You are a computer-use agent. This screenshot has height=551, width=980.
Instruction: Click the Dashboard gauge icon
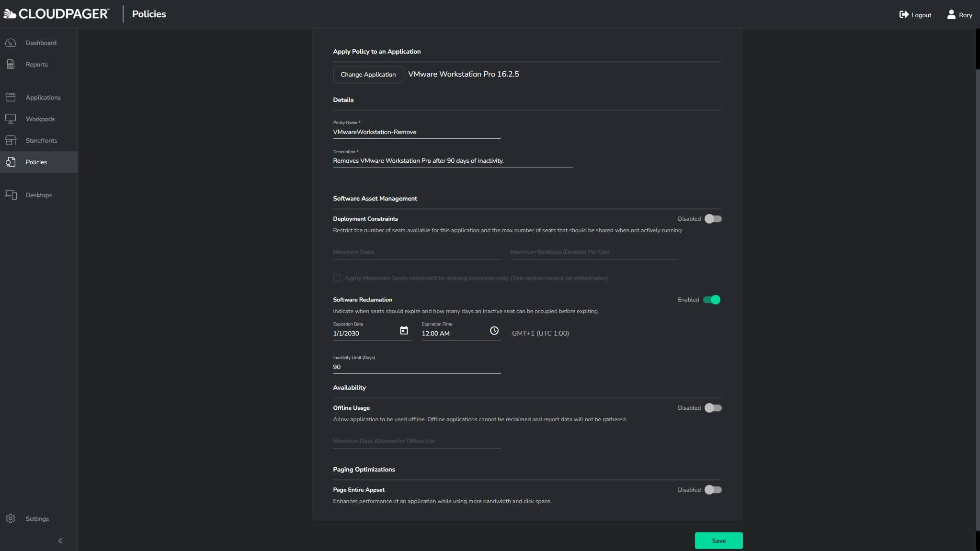pos(11,43)
